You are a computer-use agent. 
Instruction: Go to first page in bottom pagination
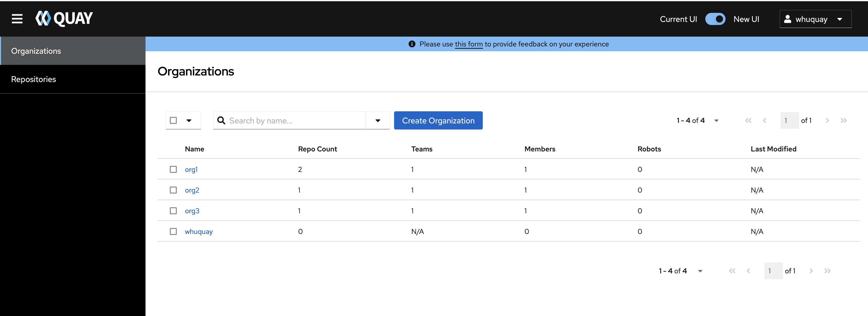tap(732, 271)
